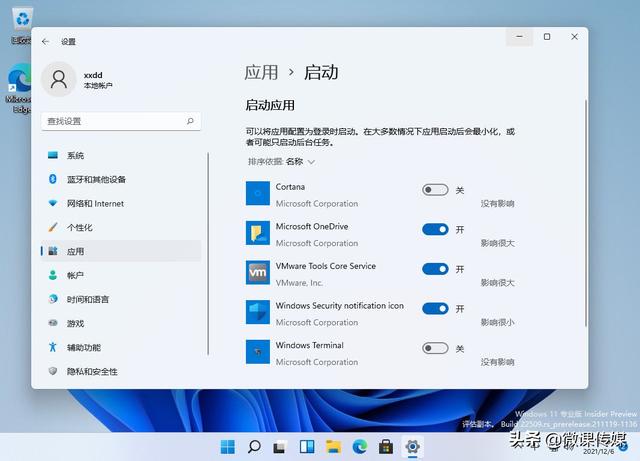Select 游戏 in the sidebar
Viewport: 640px width, 461px height.
click(x=121, y=323)
